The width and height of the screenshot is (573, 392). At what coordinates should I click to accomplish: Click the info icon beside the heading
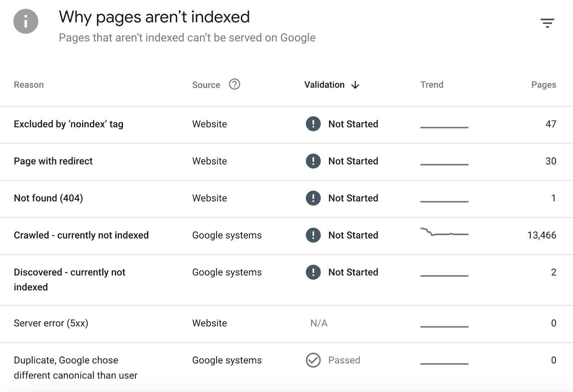tap(25, 21)
